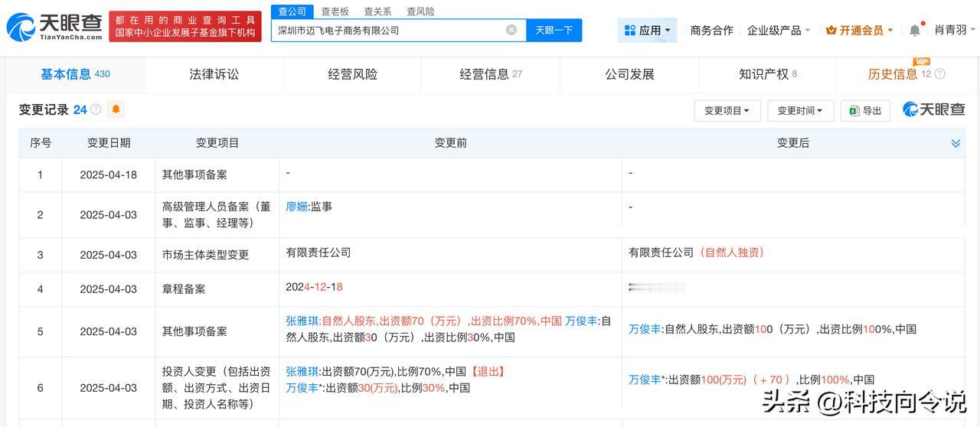Switch to the 查公司 search tab
Screen dimensions: 980x427
coord(292,11)
